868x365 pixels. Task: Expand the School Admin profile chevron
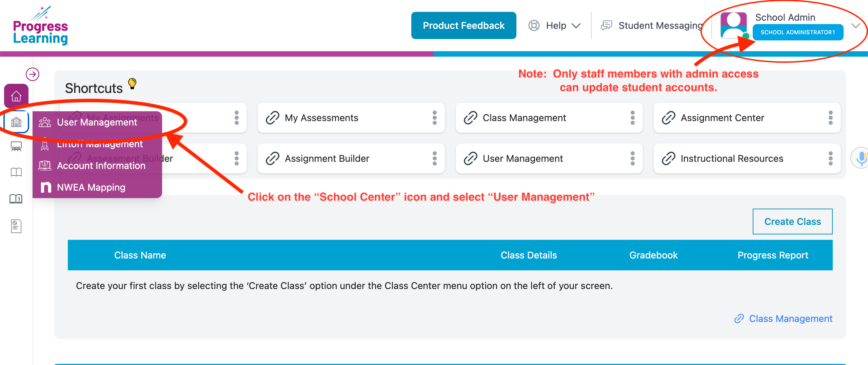point(856,25)
